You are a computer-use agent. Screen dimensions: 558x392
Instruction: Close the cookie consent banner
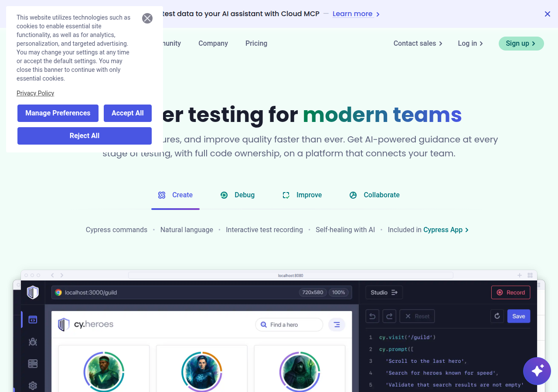pos(147,18)
